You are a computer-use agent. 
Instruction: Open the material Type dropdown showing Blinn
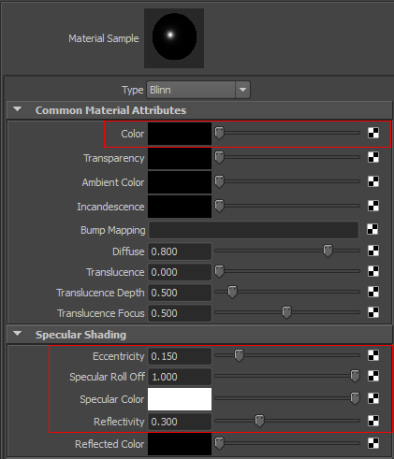pos(198,90)
